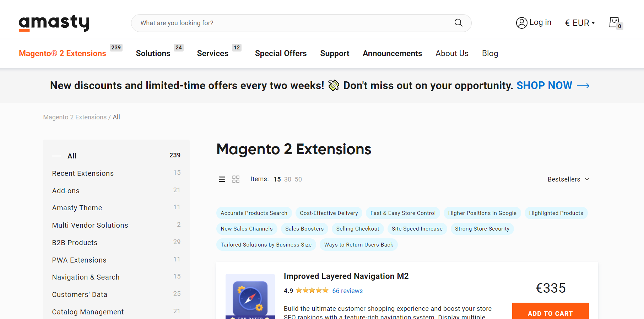The width and height of the screenshot is (644, 319).
Task: Open the Bestsellers sort dropdown
Action: pos(568,179)
